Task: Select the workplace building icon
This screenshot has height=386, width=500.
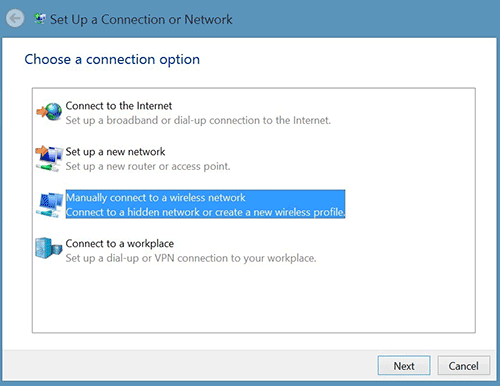Action: coord(49,248)
